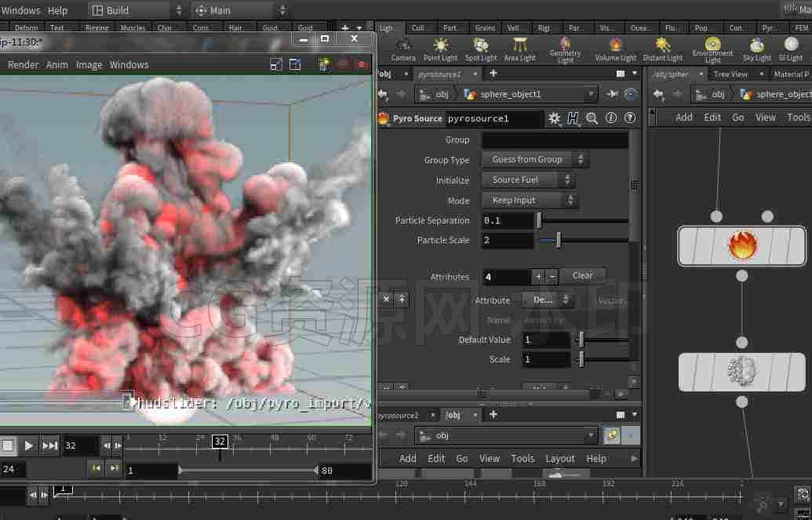
Task: Open the Main radial menu selector
Action: tap(240, 10)
